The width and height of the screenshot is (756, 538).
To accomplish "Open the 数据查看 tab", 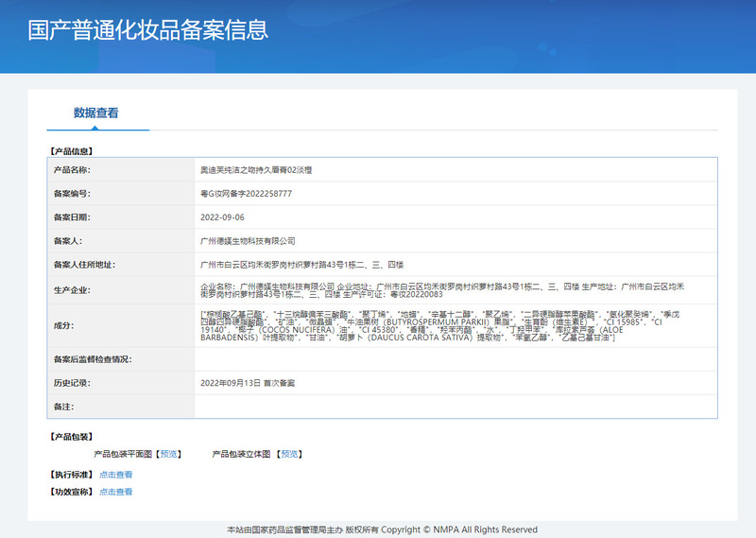I will [96, 113].
